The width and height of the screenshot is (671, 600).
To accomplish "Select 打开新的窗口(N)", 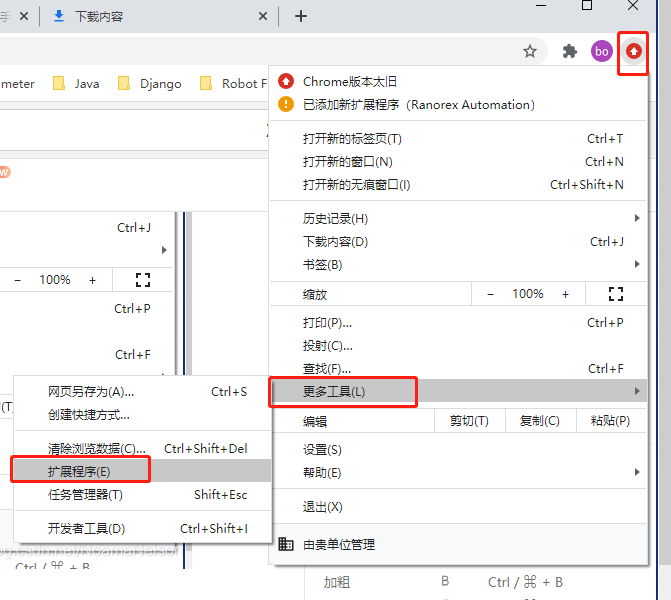I will [458, 162].
